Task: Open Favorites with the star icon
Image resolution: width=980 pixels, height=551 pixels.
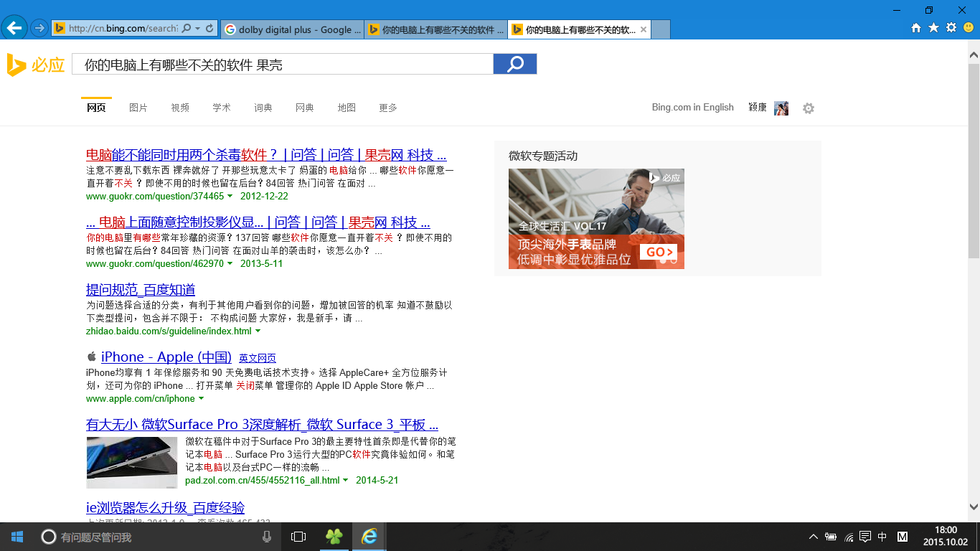Action: pos(933,28)
